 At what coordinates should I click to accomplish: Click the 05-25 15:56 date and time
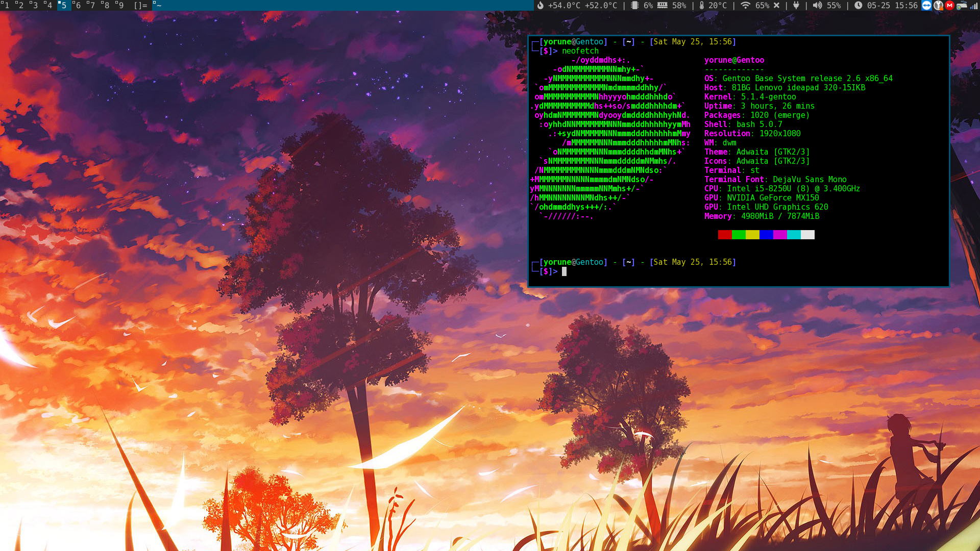click(892, 6)
